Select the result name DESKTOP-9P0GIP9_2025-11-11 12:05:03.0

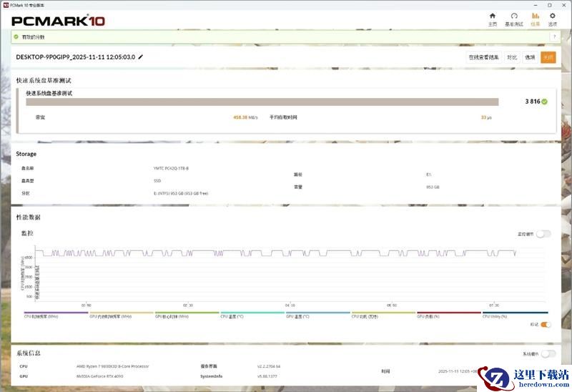pos(76,57)
